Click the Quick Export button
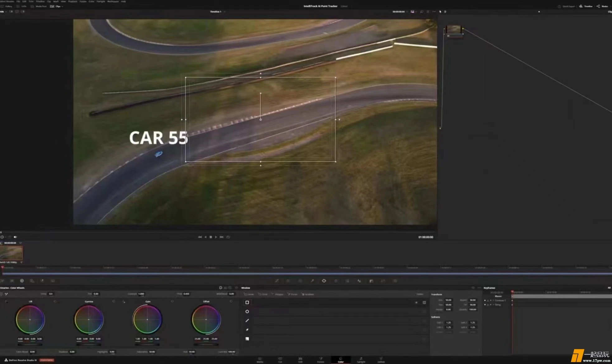The height and width of the screenshot is (364, 612). point(567,6)
